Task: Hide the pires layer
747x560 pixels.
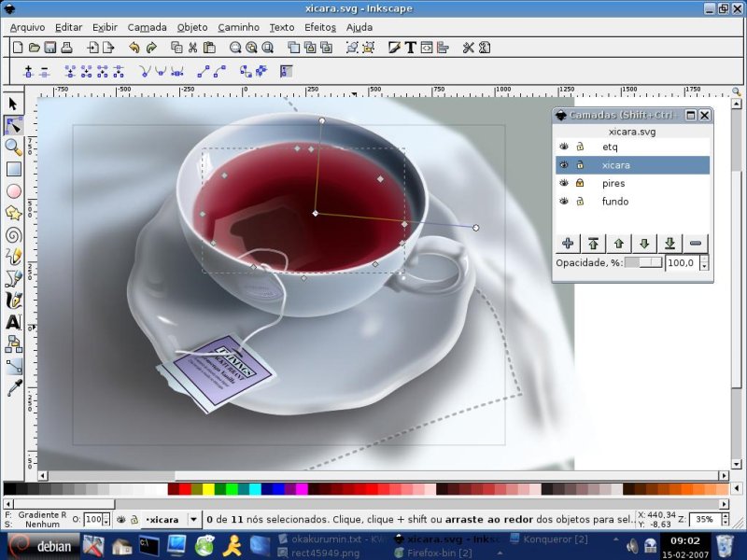Action: click(x=564, y=184)
